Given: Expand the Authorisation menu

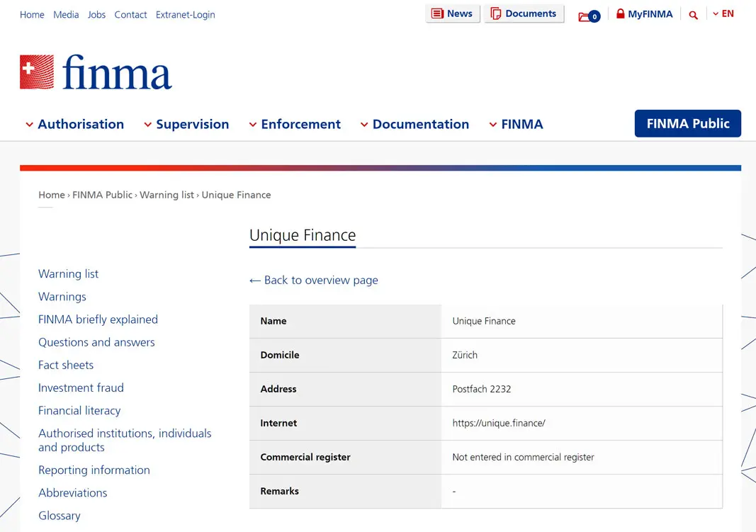Looking at the screenshot, I should pos(74,125).
